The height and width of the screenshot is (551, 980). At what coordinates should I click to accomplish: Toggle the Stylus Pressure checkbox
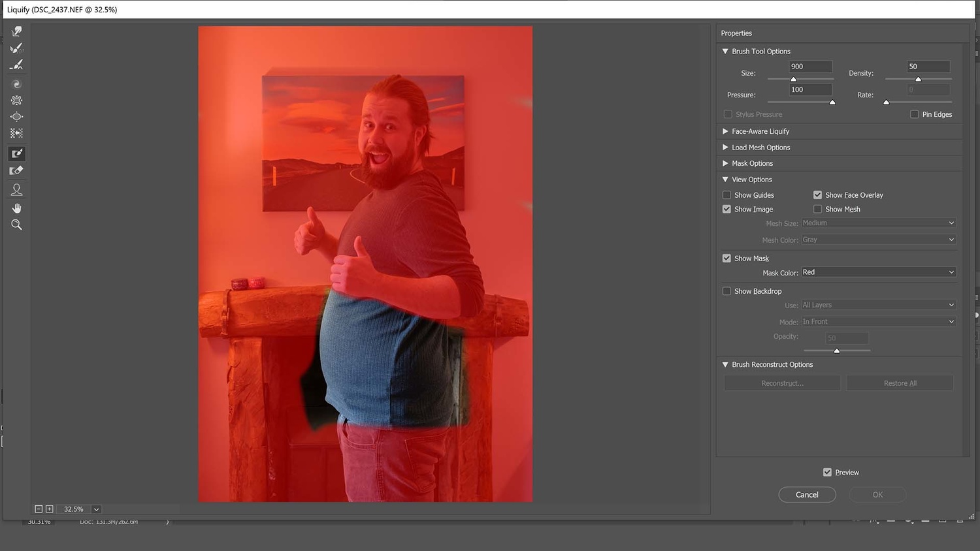point(728,114)
